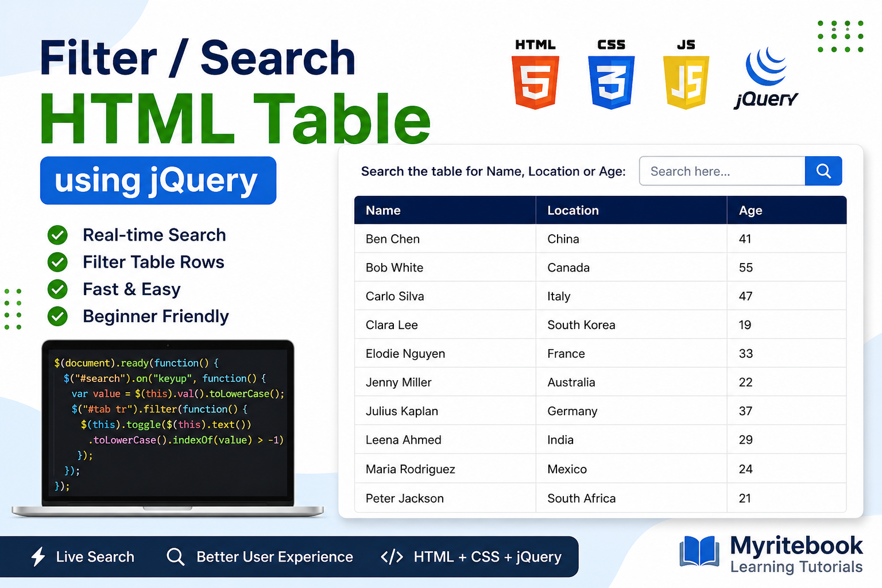Click the age value 21
The width and height of the screenshot is (882, 588).
(x=745, y=498)
